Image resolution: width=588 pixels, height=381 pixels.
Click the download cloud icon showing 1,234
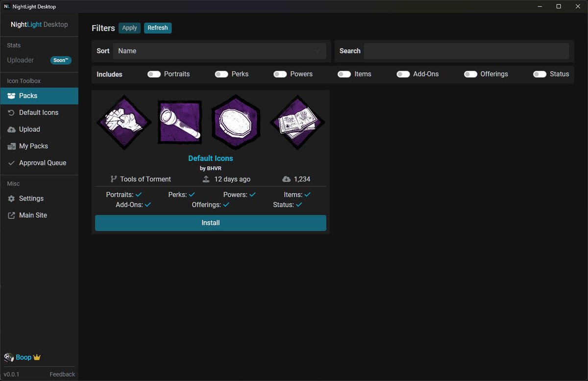tap(287, 178)
